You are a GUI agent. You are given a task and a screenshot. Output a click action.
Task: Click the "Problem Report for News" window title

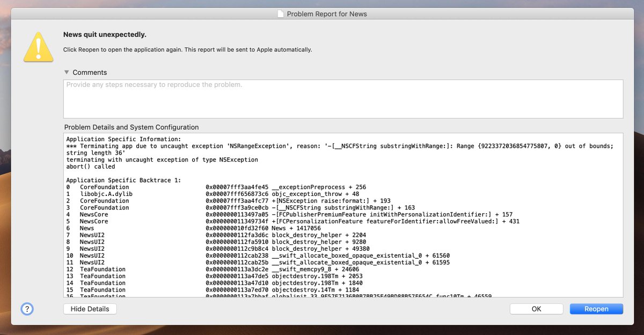coord(327,13)
